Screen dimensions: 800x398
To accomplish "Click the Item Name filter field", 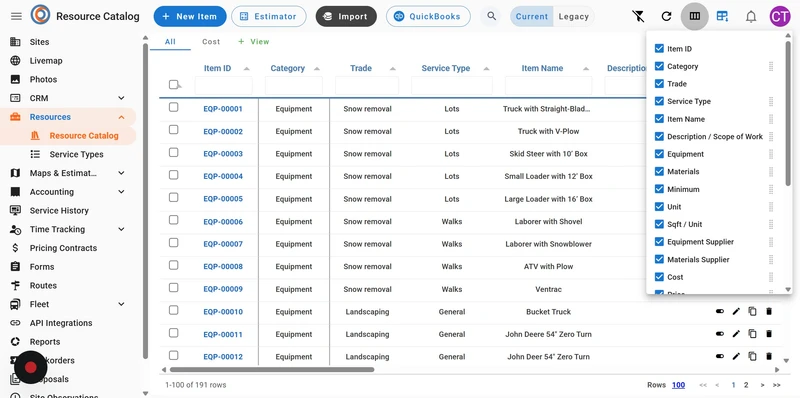I will point(548,86).
